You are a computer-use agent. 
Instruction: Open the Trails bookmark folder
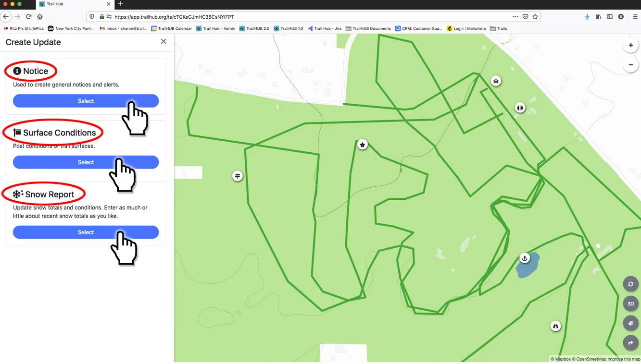499,28
